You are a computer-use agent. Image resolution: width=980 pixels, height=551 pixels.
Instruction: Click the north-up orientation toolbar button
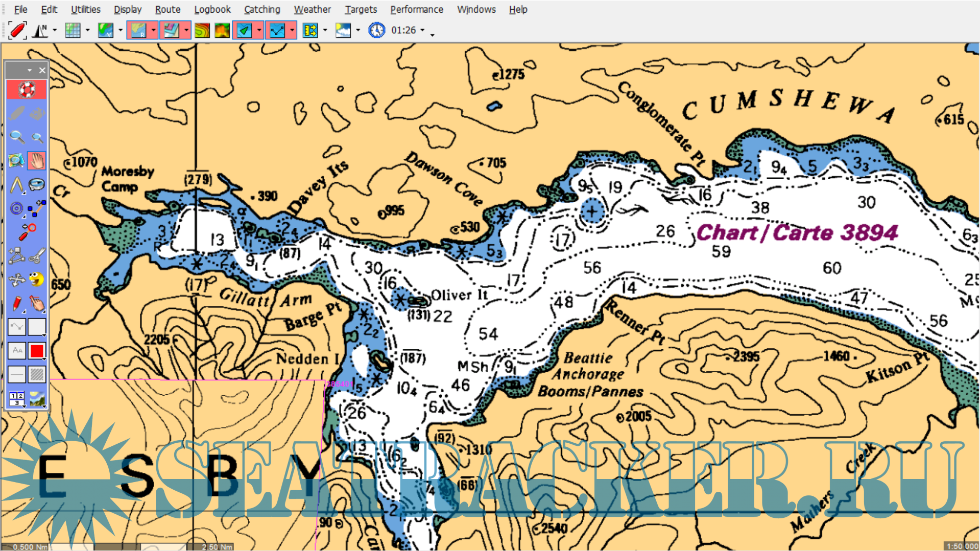click(40, 30)
